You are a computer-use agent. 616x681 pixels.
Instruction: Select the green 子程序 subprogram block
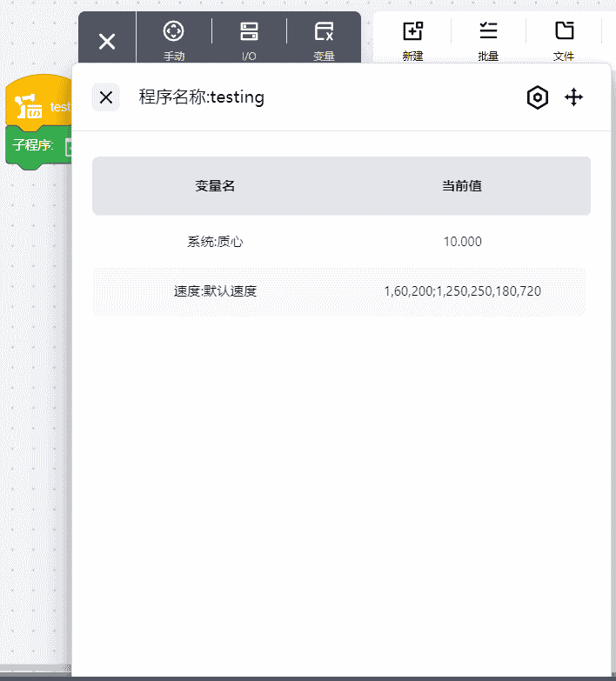pos(33,146)
